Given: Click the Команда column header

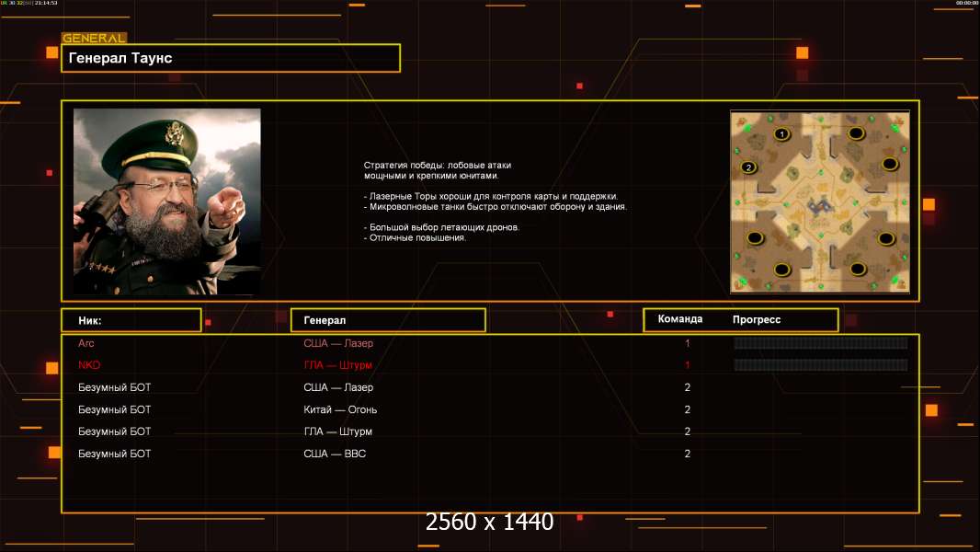Looking at the screenshot, I should tap(680, 319).
